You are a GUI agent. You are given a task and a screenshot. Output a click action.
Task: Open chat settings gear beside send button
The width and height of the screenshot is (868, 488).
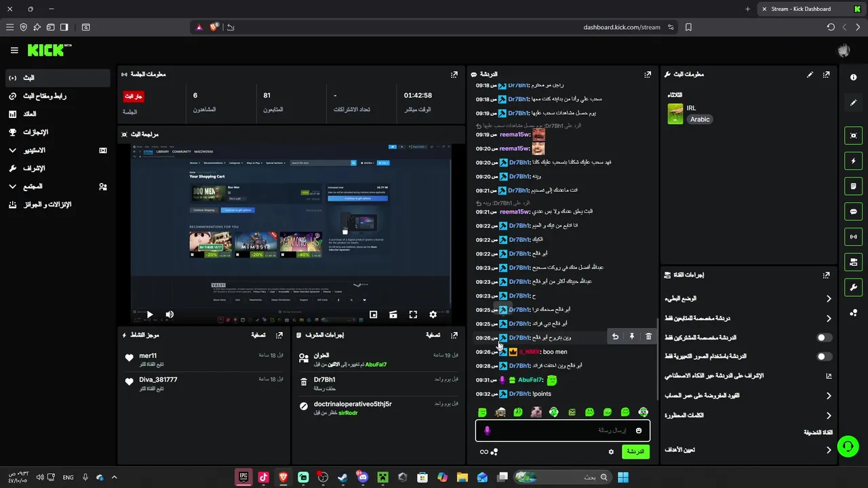tap(611, 452)
